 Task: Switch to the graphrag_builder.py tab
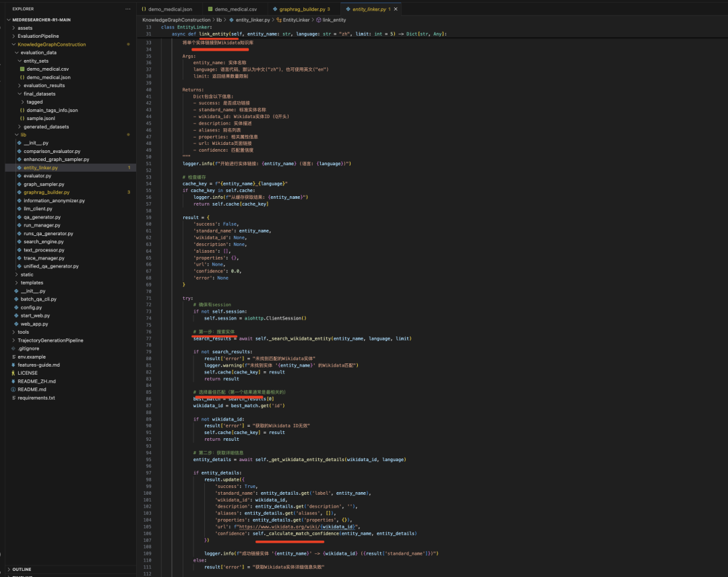coord(301,9)
